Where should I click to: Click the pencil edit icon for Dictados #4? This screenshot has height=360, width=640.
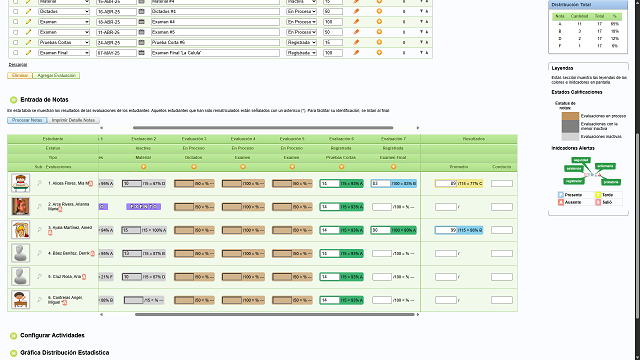click(29, 11)
